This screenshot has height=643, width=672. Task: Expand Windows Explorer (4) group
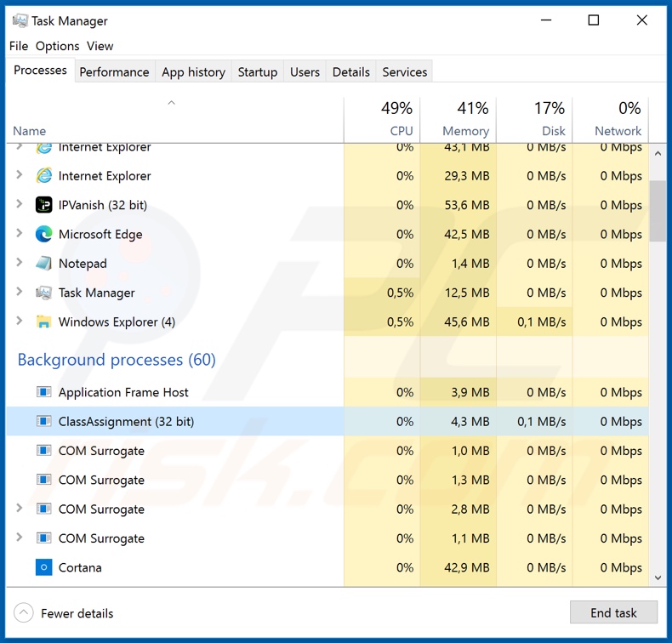[x=19, y=321]
